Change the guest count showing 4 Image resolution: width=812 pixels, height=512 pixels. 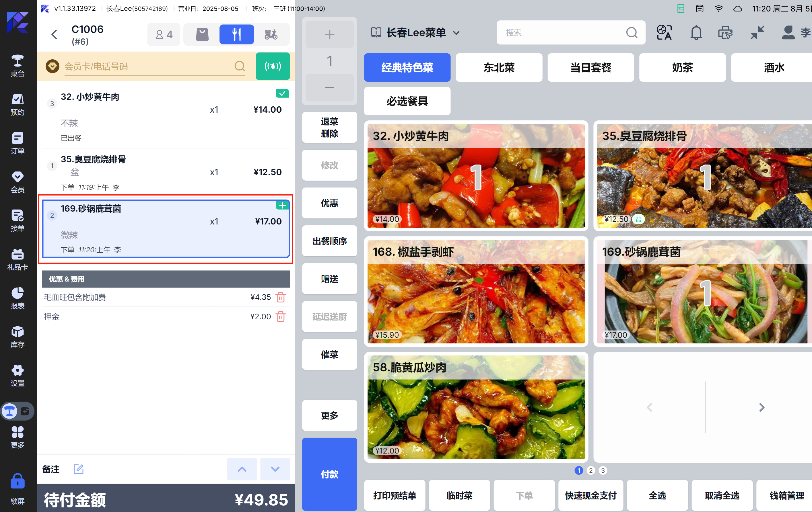pos(164,34)
